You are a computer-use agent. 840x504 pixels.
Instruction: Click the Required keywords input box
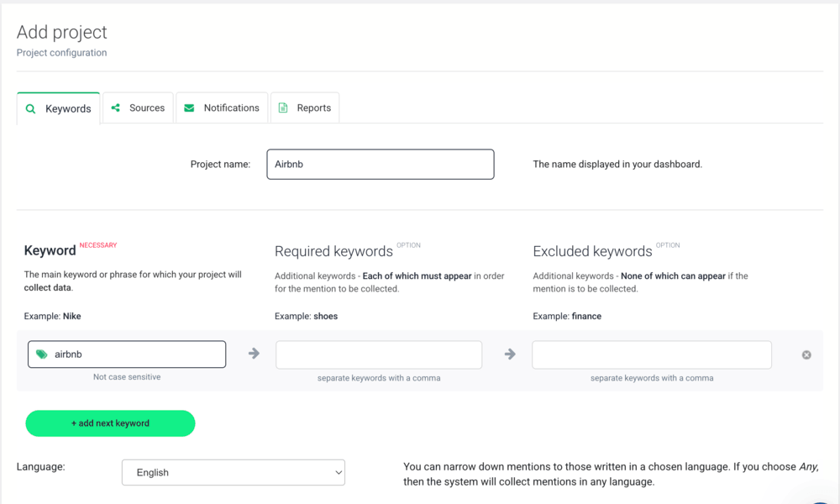coord(379,354)
